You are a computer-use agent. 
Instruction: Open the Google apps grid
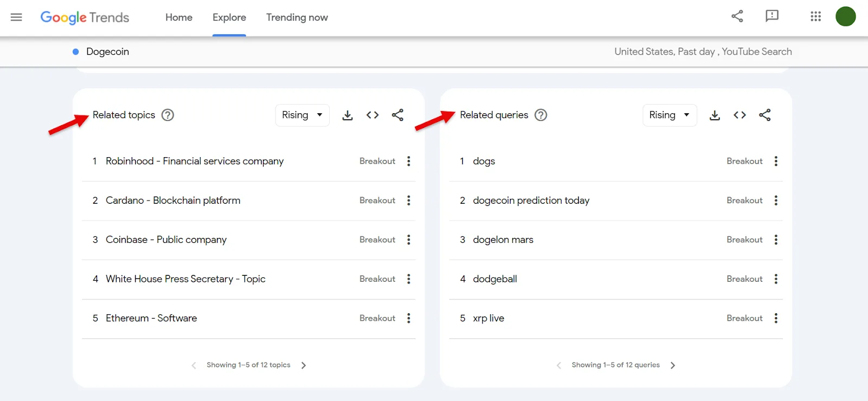[x=816, y=16]
